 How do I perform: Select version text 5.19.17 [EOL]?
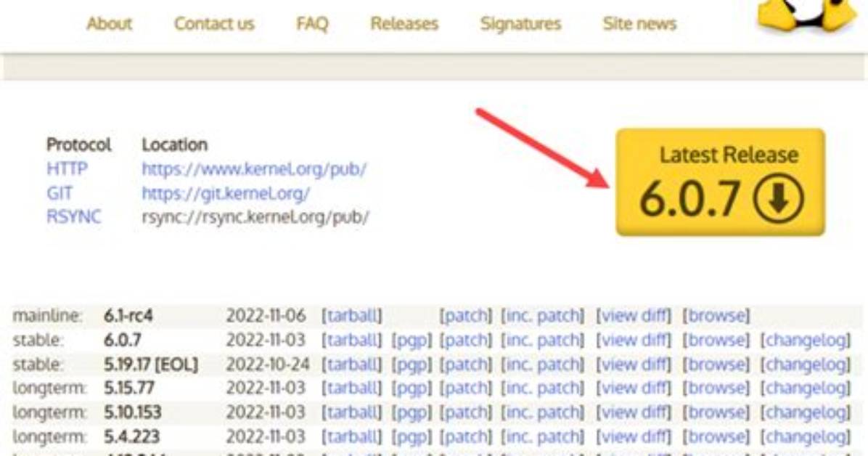point(151,364)
